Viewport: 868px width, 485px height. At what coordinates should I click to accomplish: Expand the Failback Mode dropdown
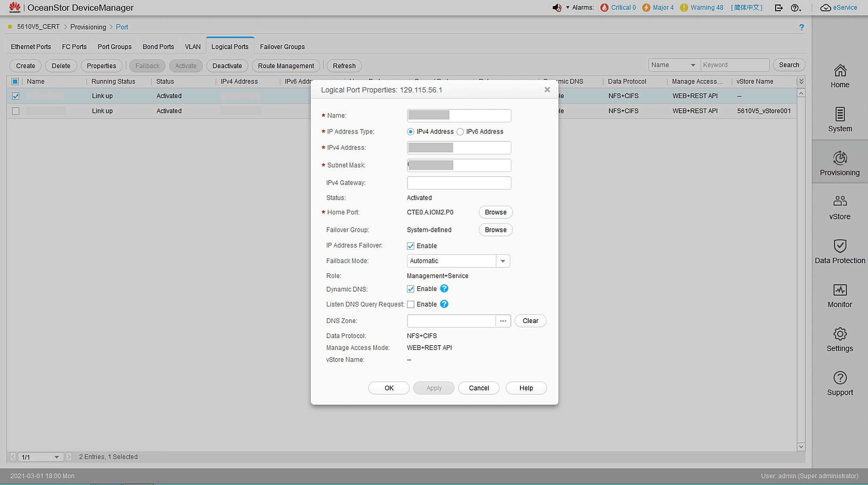pyautogui.click(x=503, y=261)
